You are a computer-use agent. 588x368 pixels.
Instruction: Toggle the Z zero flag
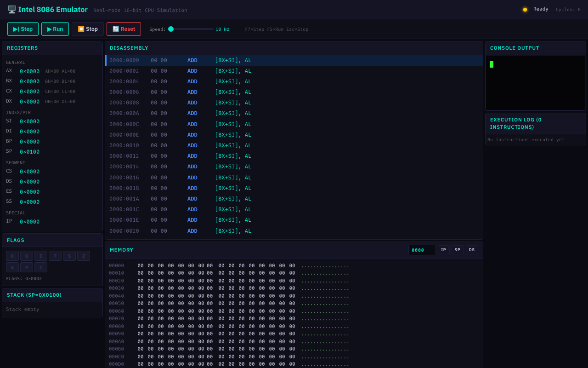pos(84,256)
